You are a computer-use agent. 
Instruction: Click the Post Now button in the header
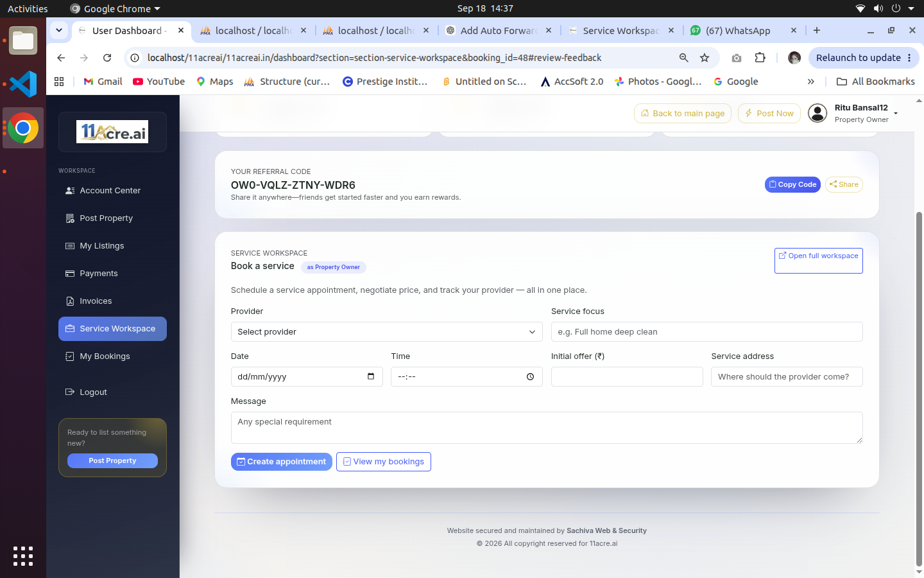(x=769, y=114)
